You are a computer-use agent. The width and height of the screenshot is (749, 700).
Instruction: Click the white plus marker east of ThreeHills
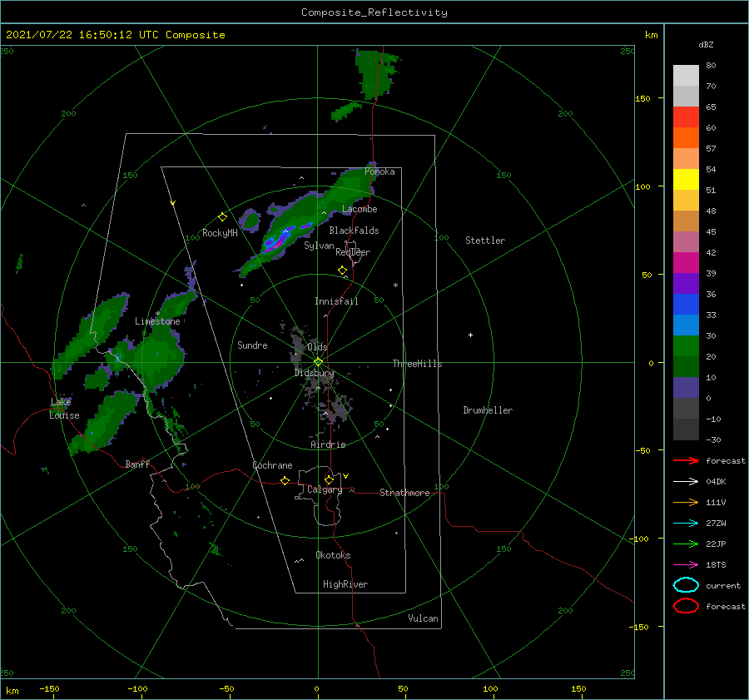click(x=470, y=335)
